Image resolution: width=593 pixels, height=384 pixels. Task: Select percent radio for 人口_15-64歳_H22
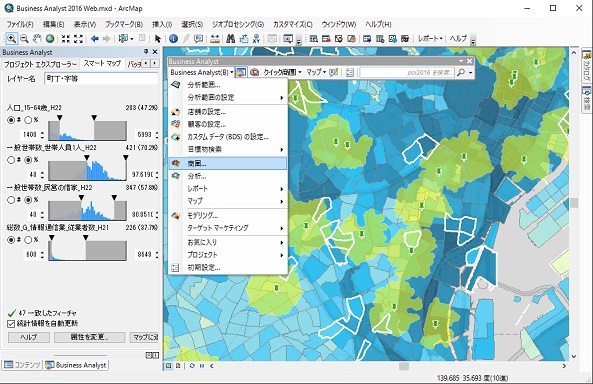28,120
